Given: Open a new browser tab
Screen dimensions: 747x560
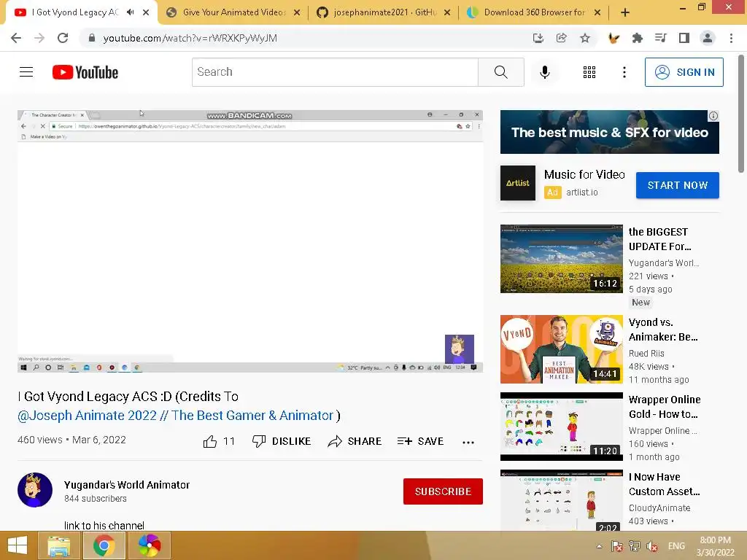Looking at the screenshot, I should coord(625,12).
